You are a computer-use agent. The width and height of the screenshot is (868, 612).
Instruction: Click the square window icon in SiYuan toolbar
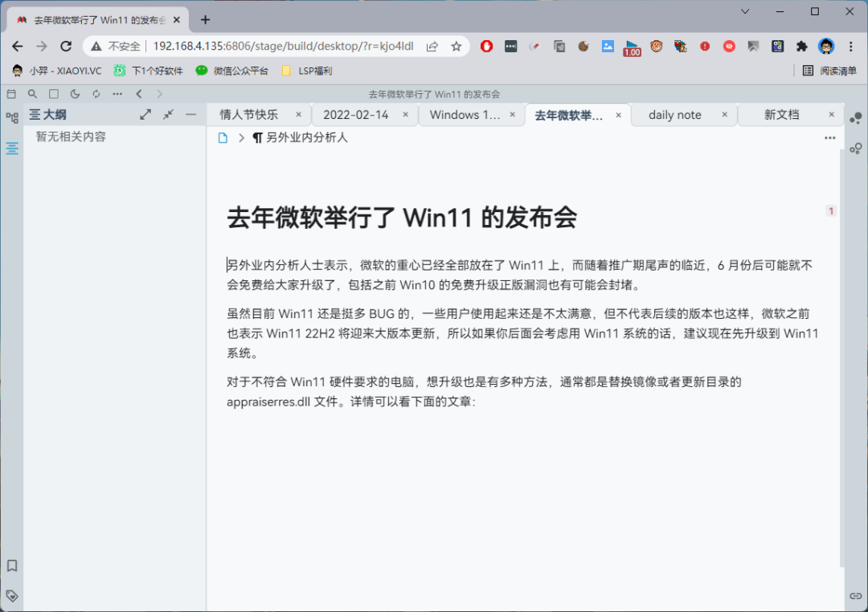click(x=54, y=94)
